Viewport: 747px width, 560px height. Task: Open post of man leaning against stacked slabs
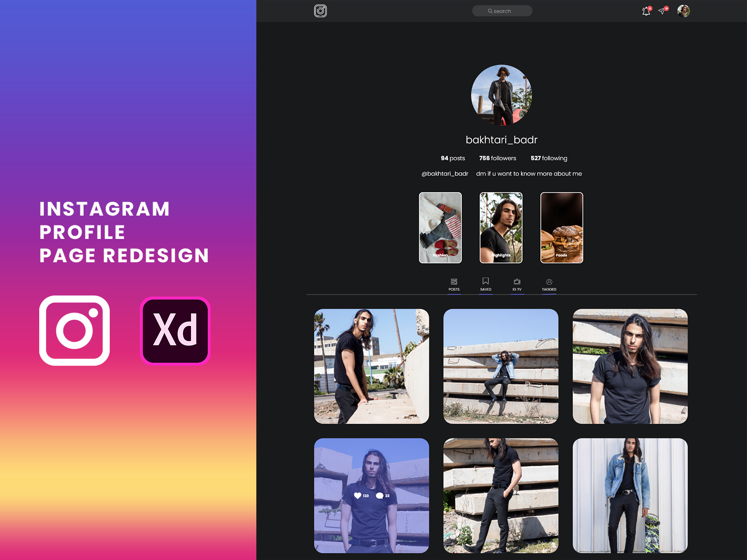(501, 496)
